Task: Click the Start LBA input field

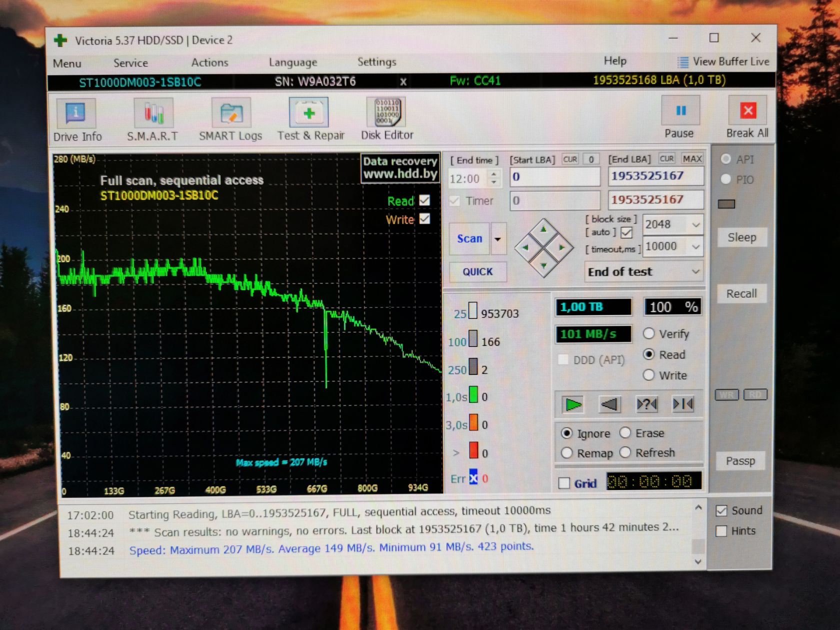Action: (x=554, y=176)
